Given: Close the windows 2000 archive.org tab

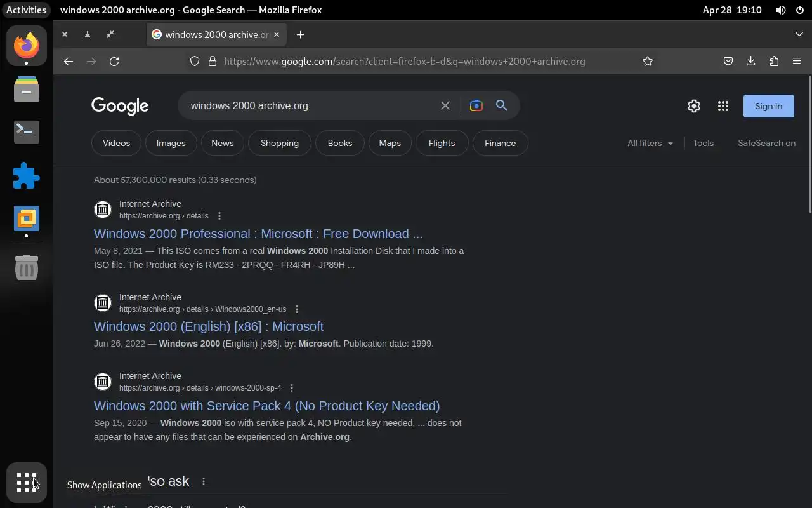Looking at the screenshot, I should [277, 34].
